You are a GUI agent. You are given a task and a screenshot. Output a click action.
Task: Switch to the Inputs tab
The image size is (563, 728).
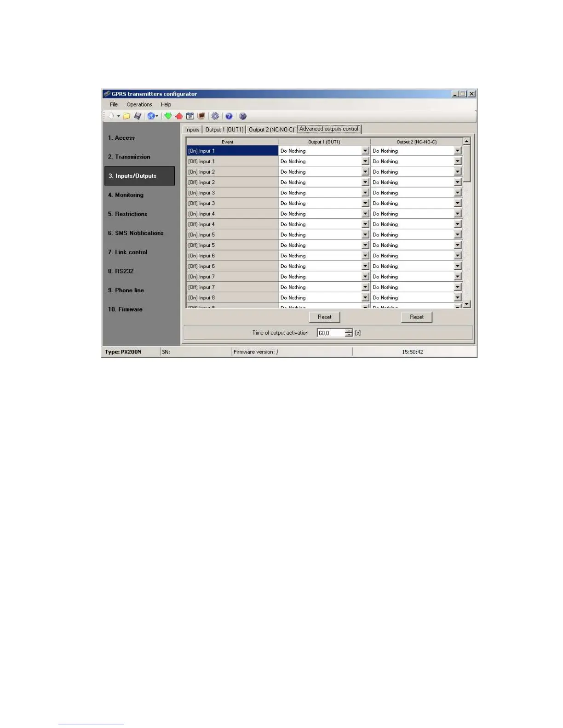click(192, 130)
